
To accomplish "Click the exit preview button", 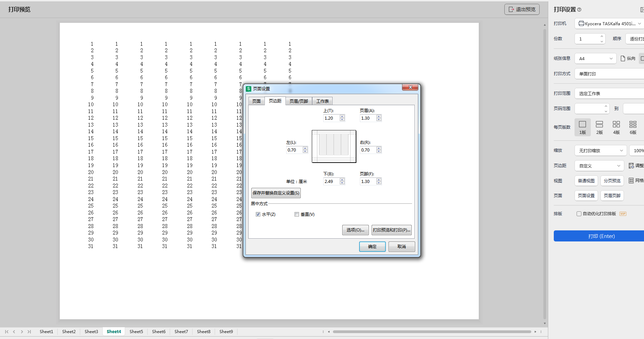I will pos(522,9).
